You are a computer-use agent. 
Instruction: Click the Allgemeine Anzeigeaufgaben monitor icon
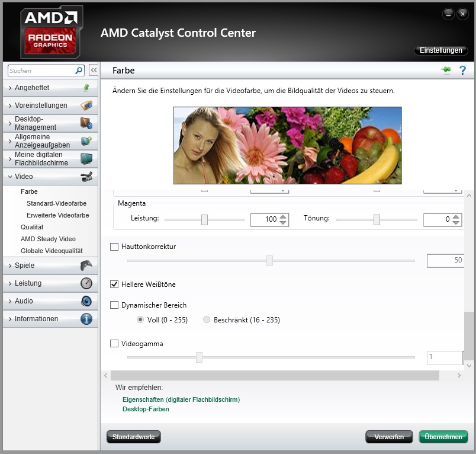(86, 141)
